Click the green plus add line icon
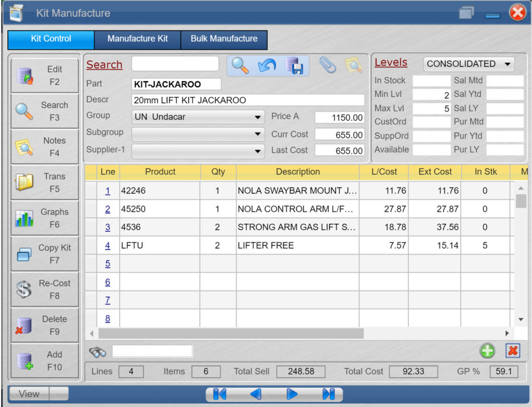The height and width of the screenshot is (407, 532). pyautogui.click(x=487, y=351)
